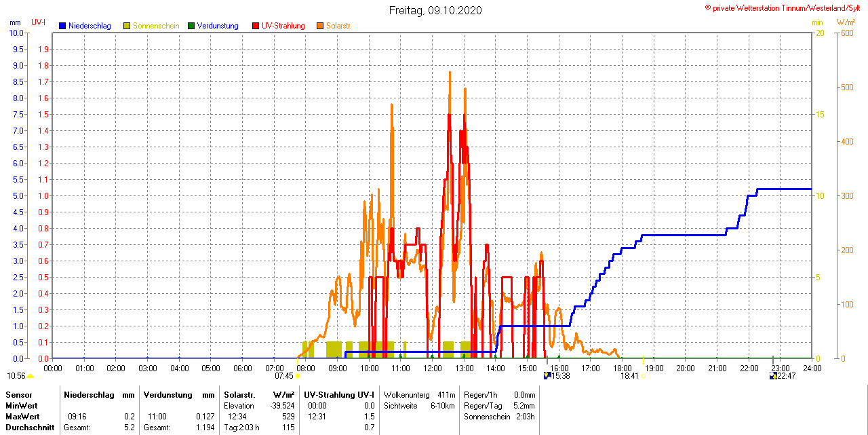Click the MinWert row header

22,406
